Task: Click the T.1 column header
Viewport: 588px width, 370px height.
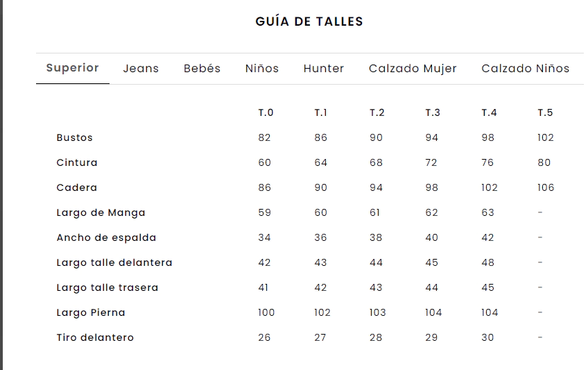Action: click(x=320, y=112)
